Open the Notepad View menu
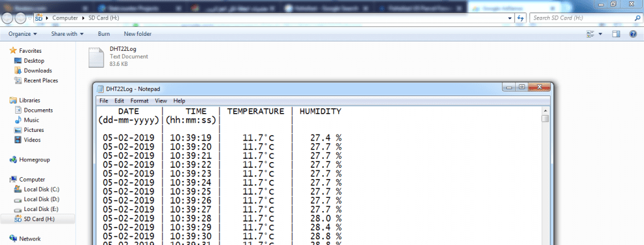 point(160,101)
